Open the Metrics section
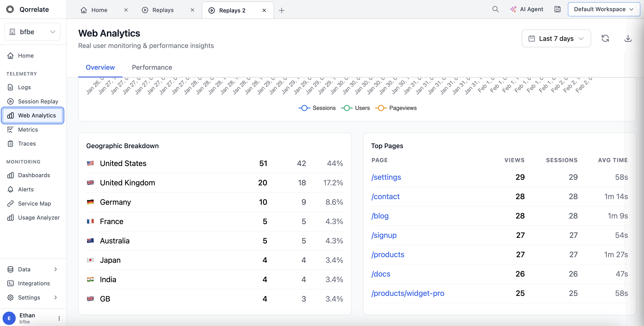644x326 pixels. [x=28, y=130]
